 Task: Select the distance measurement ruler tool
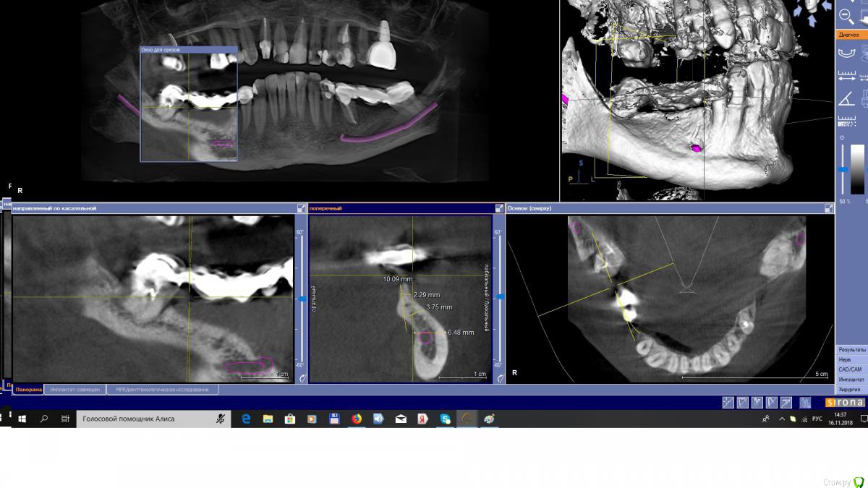click(x=845, y=76)
